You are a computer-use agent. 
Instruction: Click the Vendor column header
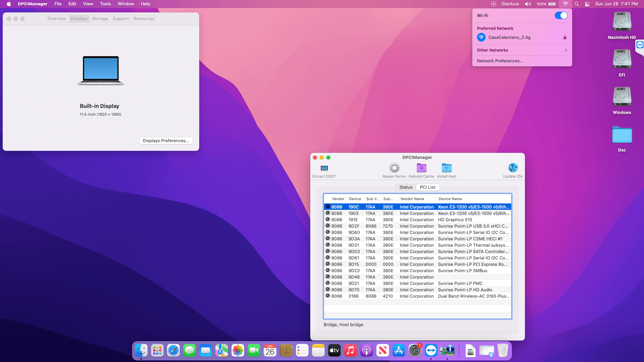pyautogui.click(x=338, y=199)
